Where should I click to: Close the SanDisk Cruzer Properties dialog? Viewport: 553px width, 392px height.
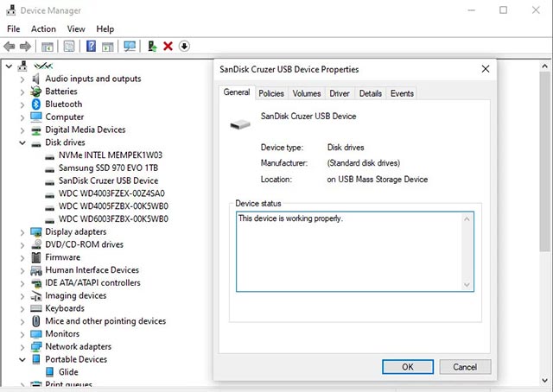click(486, 69)
